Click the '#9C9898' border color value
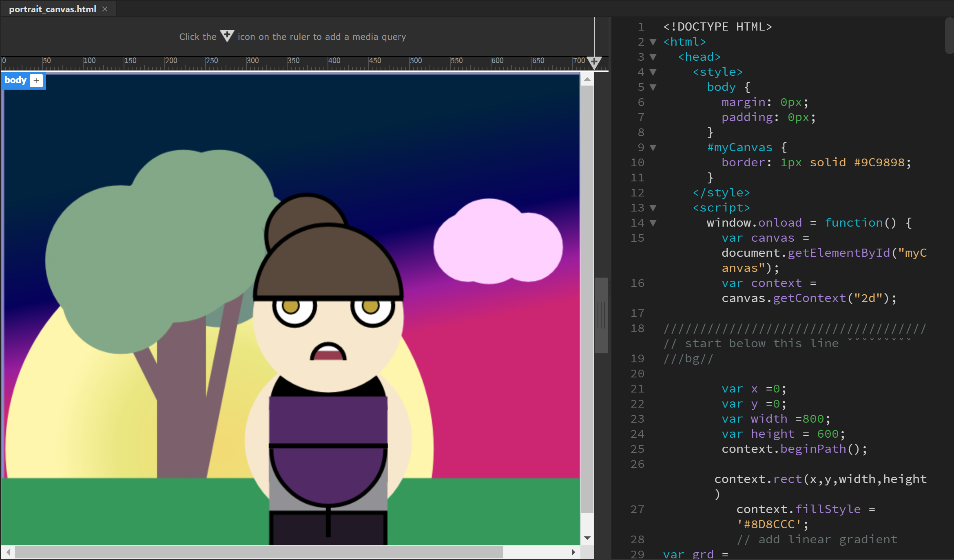Viewport: 954px width, 560px height. (879, 163)
